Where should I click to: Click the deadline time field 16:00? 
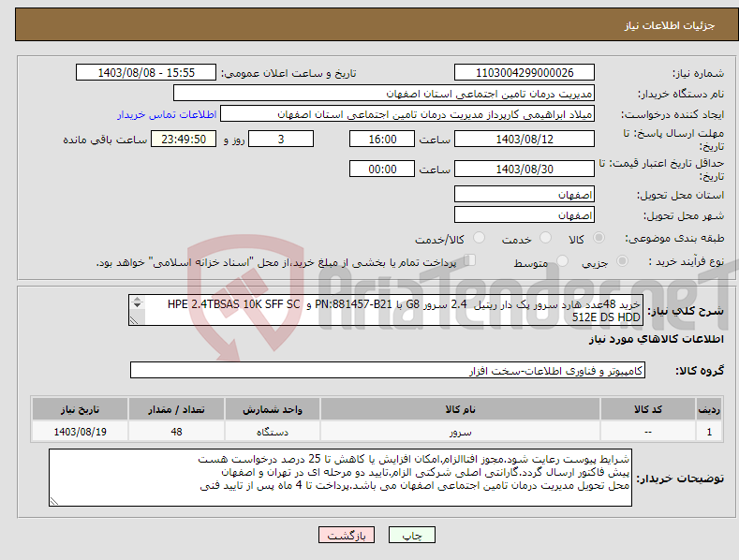pos(382,139)
